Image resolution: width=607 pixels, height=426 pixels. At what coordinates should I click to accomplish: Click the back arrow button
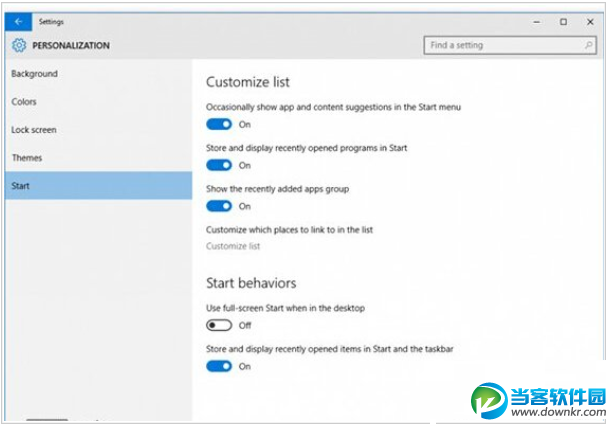pos(17,21)
